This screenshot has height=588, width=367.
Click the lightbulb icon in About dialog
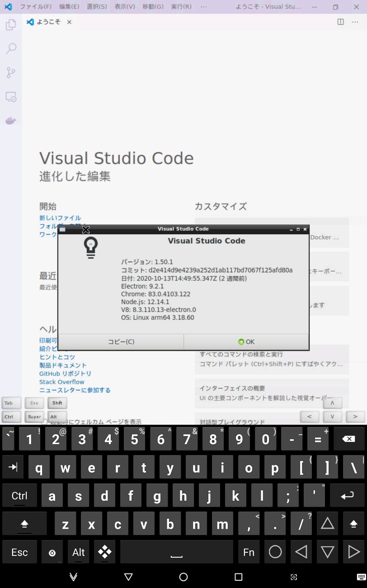coord(91,248)
